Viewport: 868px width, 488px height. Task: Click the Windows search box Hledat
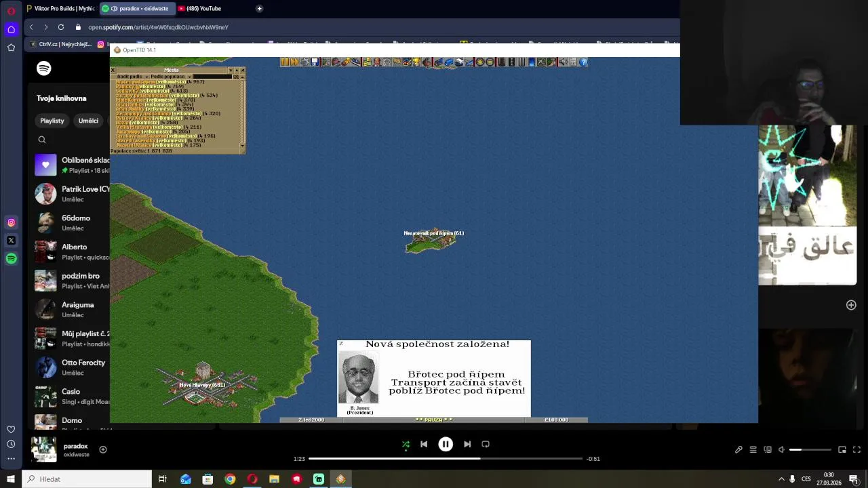[87, 479]
